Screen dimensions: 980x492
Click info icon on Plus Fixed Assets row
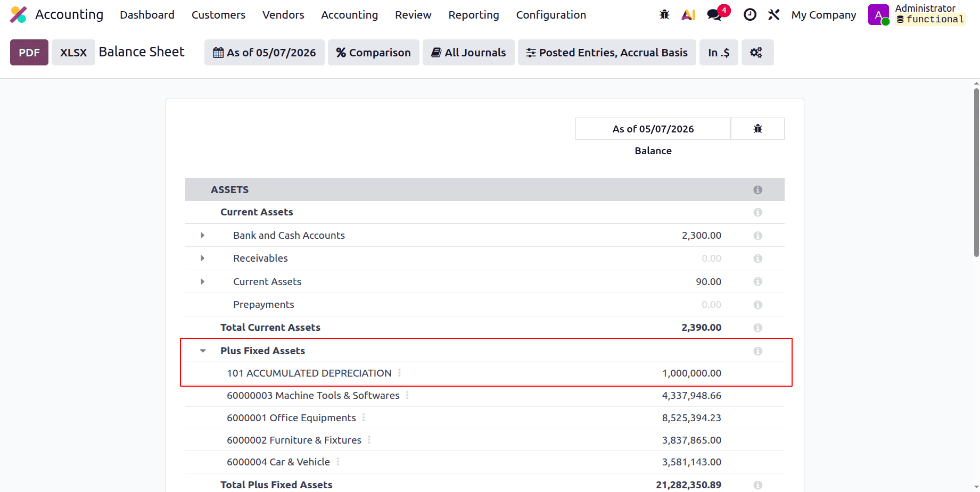pyautogui.click(x=757, y=351)
